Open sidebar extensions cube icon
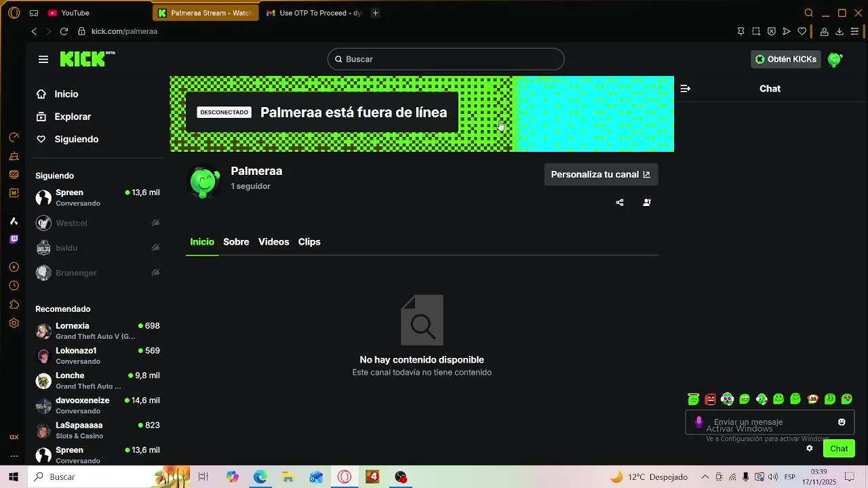 click(14, 304)
